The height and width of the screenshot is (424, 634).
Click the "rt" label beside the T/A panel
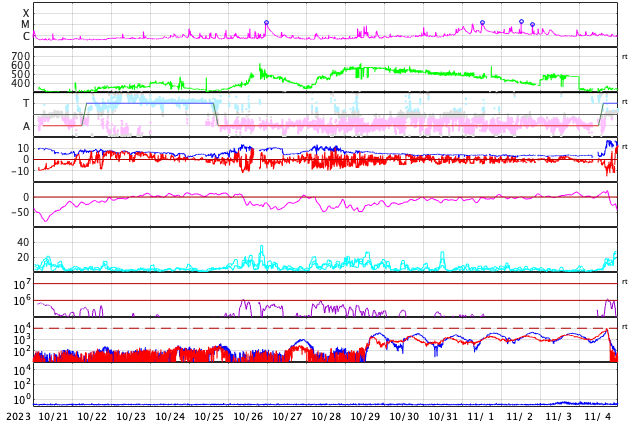[624, 102]
